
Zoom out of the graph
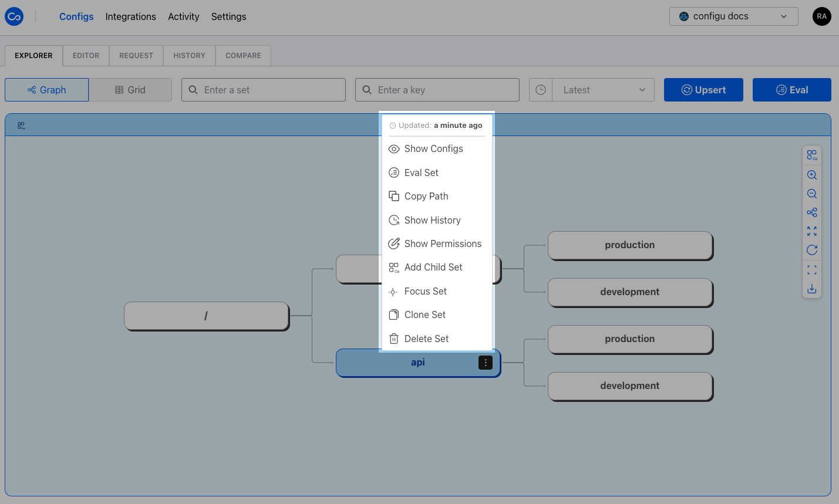(812, 194)
